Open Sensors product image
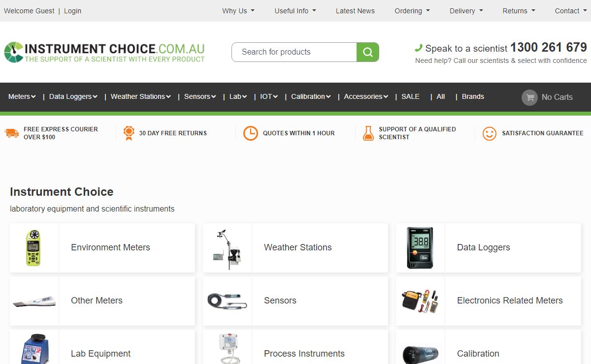Image resolution: width=591 pixels, height=364 pixels. point(227,301)
